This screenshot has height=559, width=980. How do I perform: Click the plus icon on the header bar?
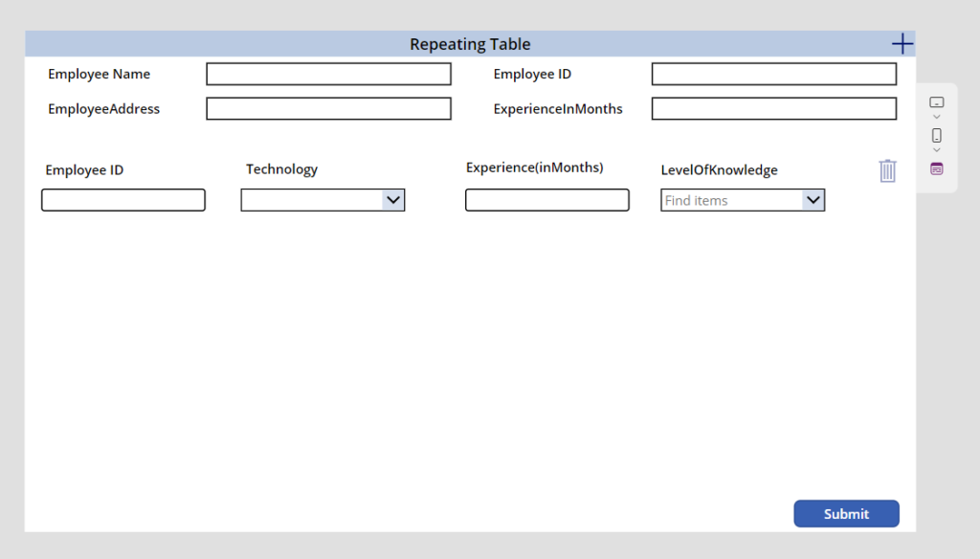pos(901,43)
